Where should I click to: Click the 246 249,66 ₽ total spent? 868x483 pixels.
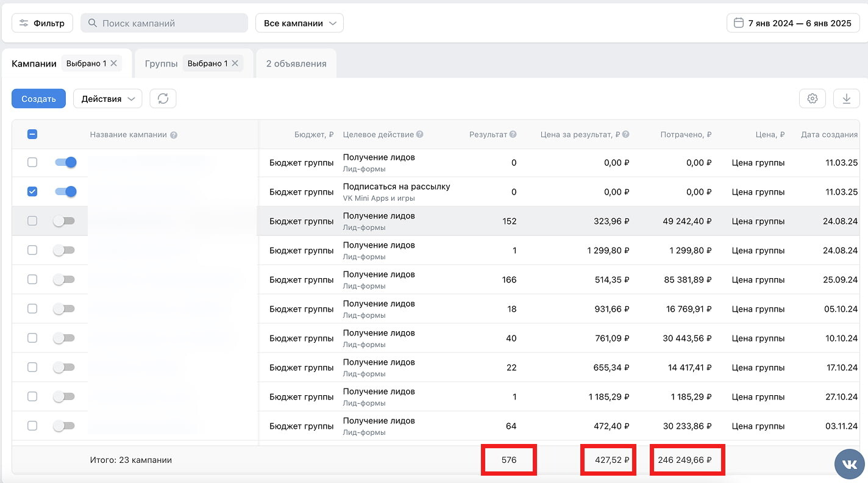point(685,460)
